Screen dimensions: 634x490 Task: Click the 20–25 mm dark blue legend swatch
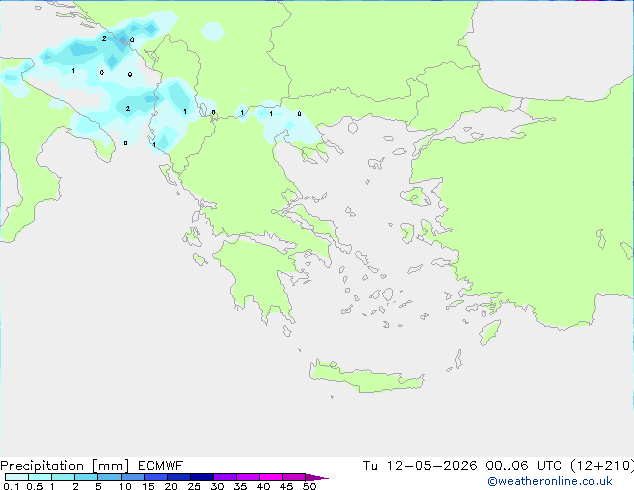[x=178, y=477]
